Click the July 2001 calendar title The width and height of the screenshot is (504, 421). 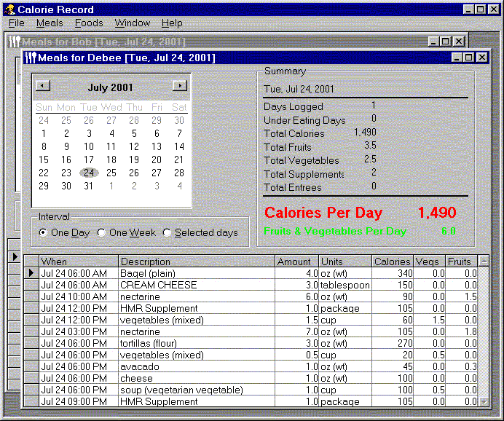click(x=110, y=87)
